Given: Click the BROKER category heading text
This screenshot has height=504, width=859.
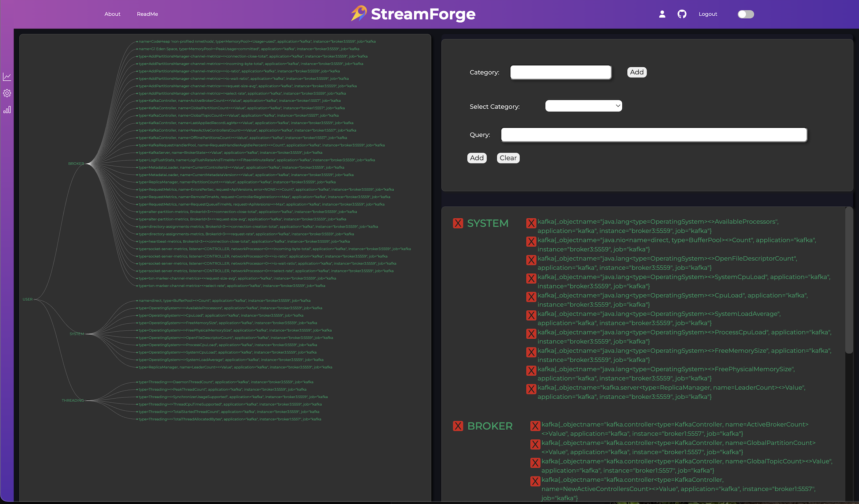Looking at the screenshot, I should (490, 426).
